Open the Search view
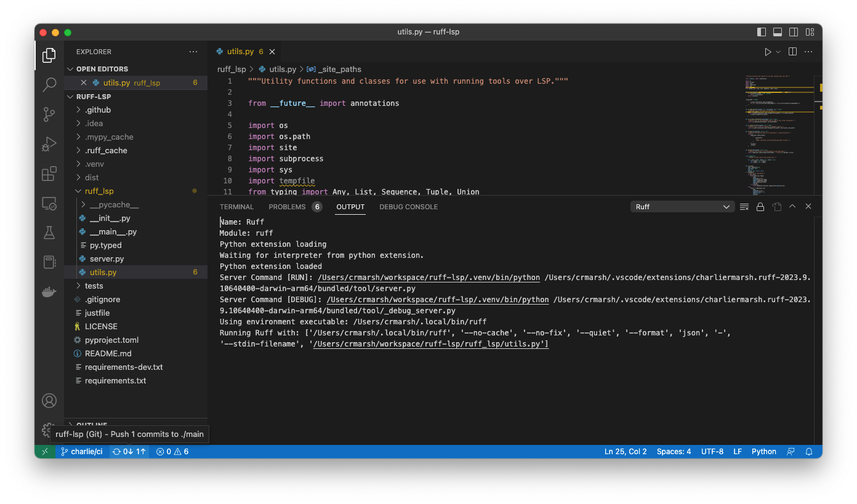This screenshot has height=504, width=857. [x=49, y=85]
